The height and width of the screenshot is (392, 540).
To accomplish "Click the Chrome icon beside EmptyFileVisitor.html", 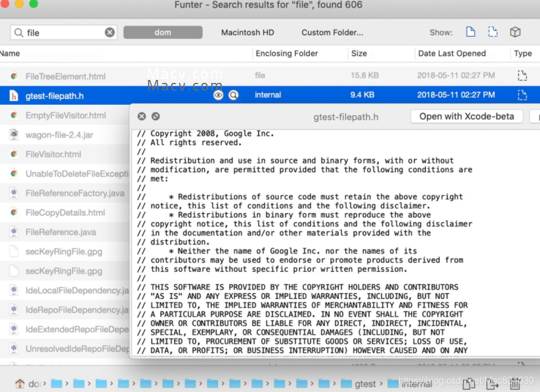I will pyautogui.click(x=14, y=115).
